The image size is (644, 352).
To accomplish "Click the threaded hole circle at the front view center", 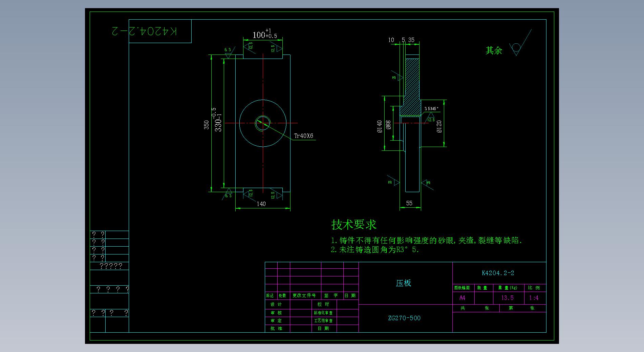I will click(263, 123).
